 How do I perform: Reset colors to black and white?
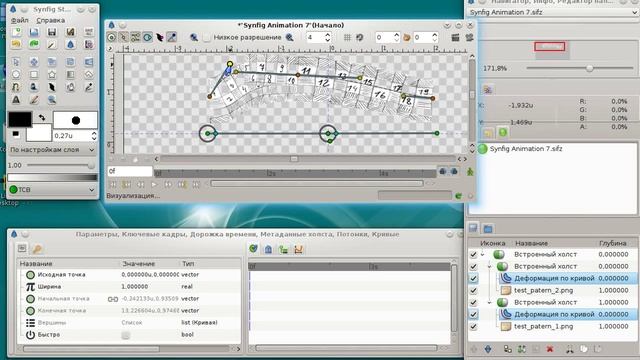click(16, 134)
